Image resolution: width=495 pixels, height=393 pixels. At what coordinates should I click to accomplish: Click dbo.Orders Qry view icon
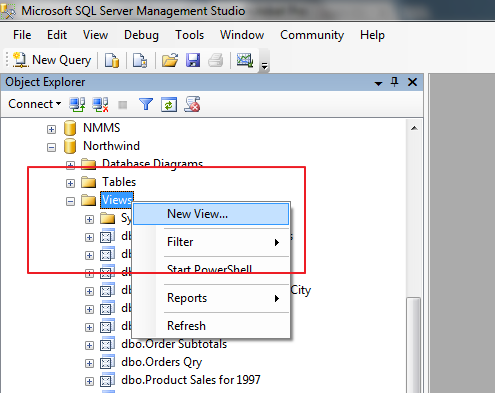107,363
